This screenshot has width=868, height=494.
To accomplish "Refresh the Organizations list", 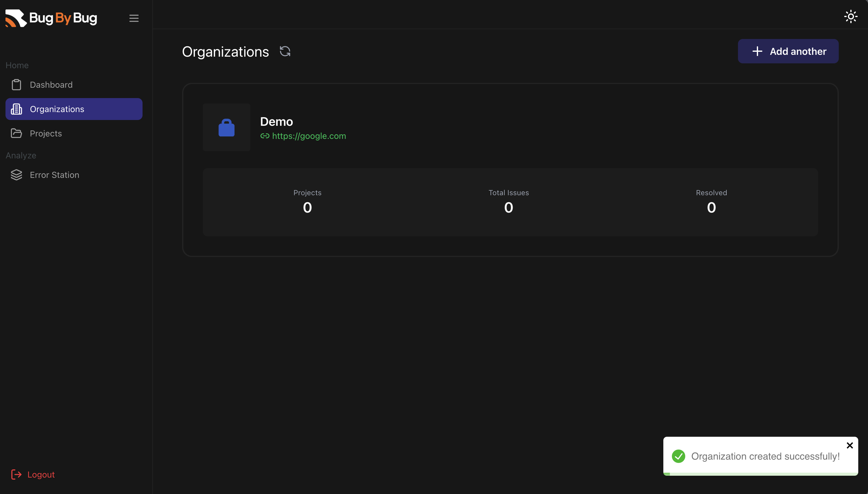I will [x=285, y=51].
